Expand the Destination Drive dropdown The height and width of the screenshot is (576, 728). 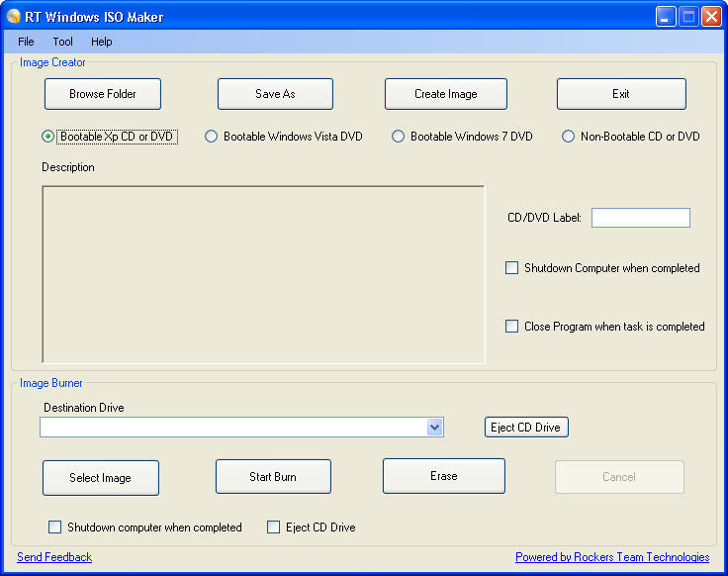coord(434,427)
